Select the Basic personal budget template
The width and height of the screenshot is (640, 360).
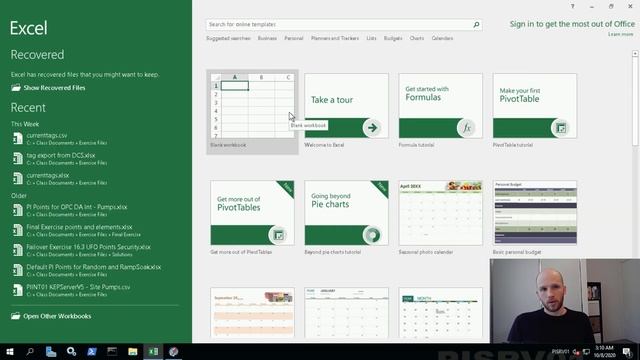click(535, 213)
